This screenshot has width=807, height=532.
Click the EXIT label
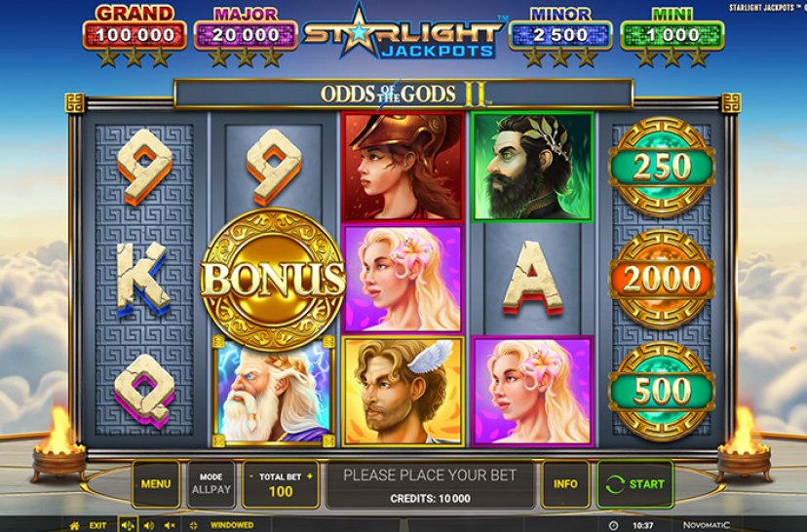pyautogui.click(x=97, y=526)
